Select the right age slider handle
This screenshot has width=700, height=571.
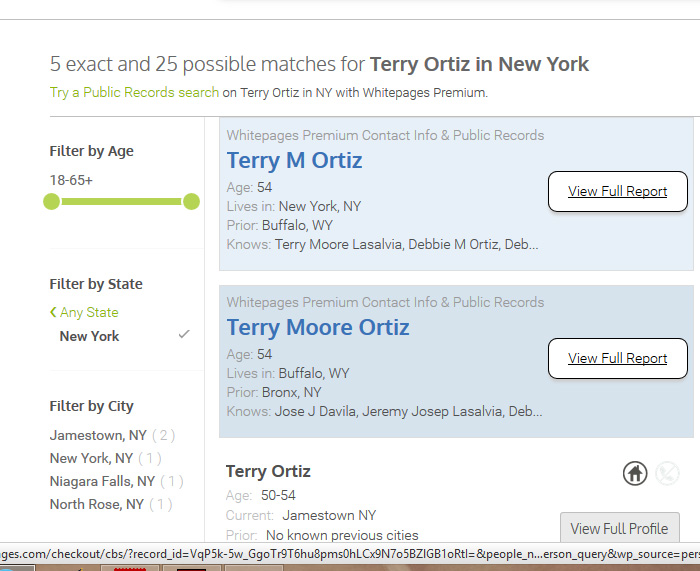click(x=192, y=201)
